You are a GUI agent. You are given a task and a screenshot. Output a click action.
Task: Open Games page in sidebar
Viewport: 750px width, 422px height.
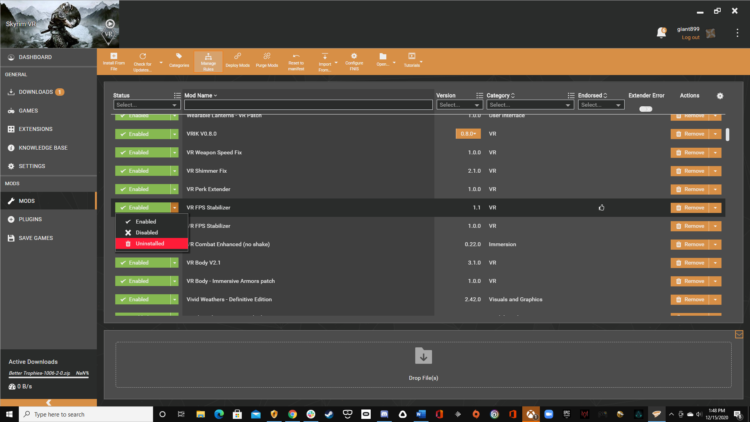coord(48,111)
